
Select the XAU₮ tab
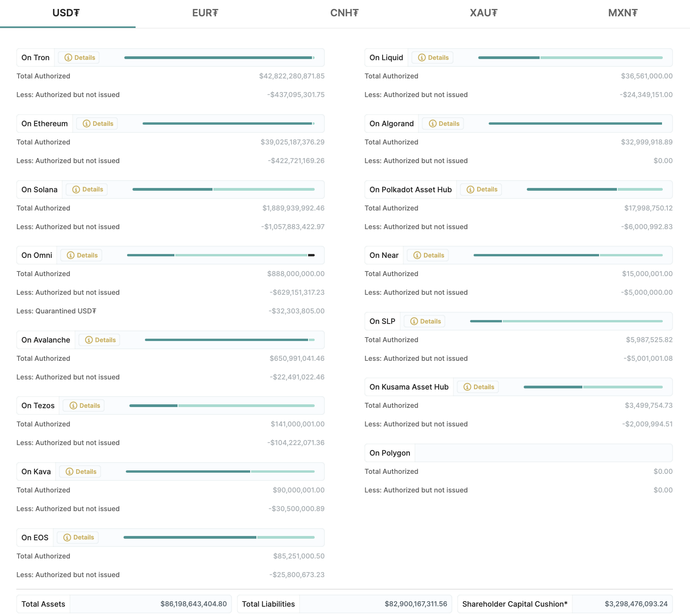(x=484, y=13)
